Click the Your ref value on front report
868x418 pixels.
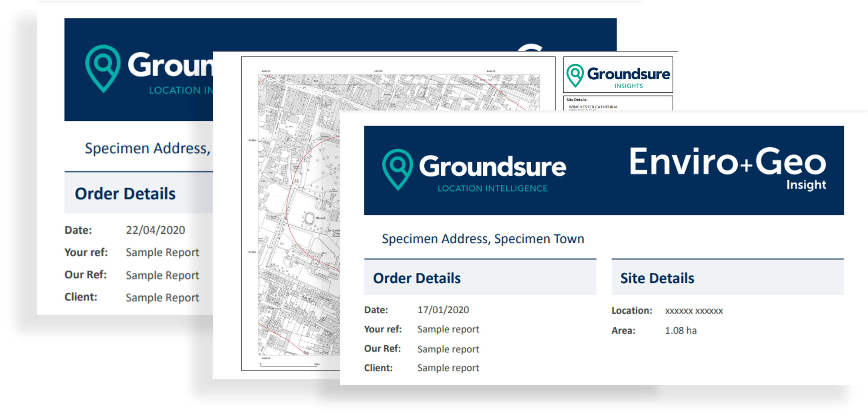[x=448, y=329]
